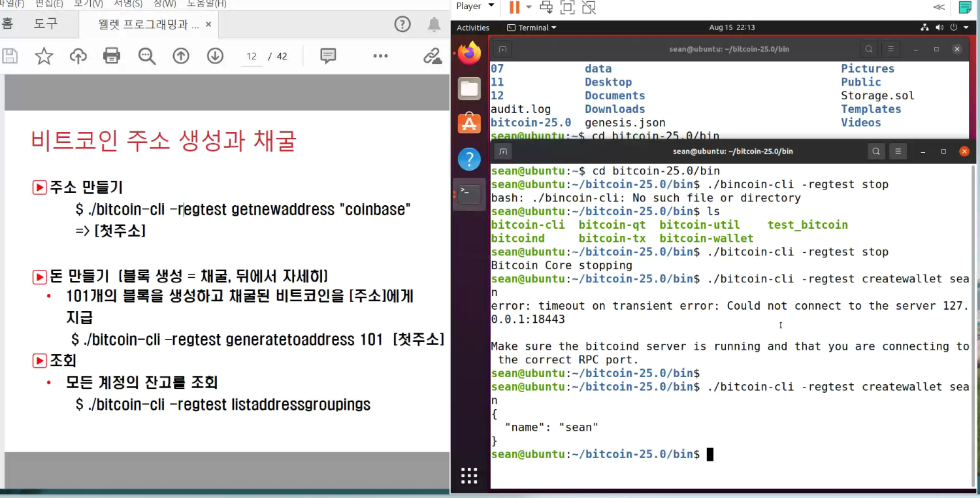980x498 pixels.
Task: Click the save icon in PDF toolbar
Action: [x=9, y=56]
